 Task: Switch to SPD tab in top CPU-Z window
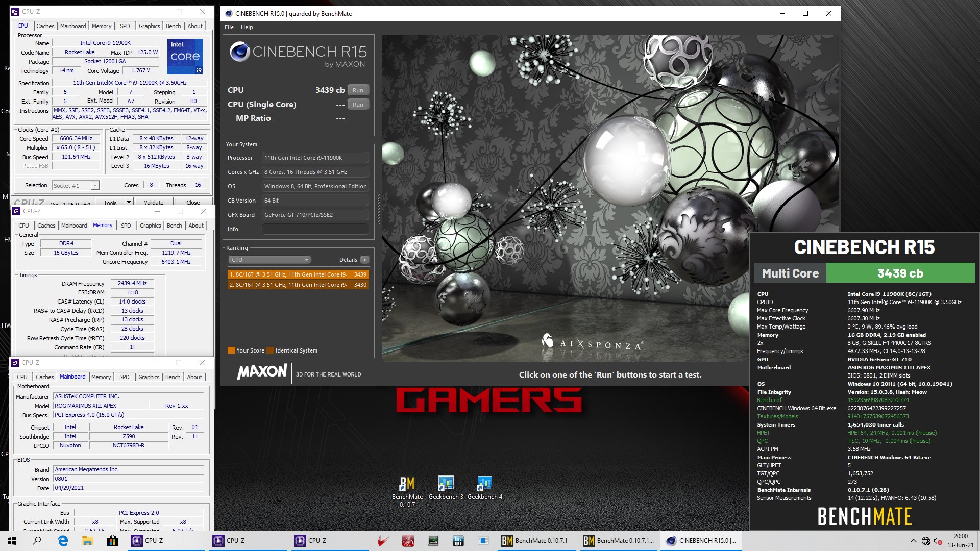tap(125, 26)
